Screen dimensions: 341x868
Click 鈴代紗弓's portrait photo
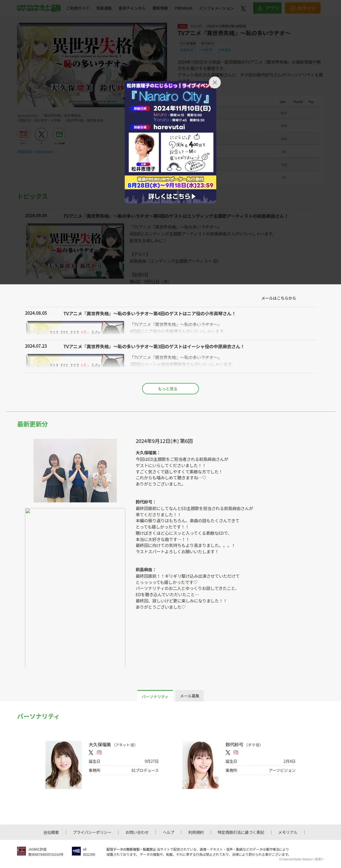[x=201, y=765]
